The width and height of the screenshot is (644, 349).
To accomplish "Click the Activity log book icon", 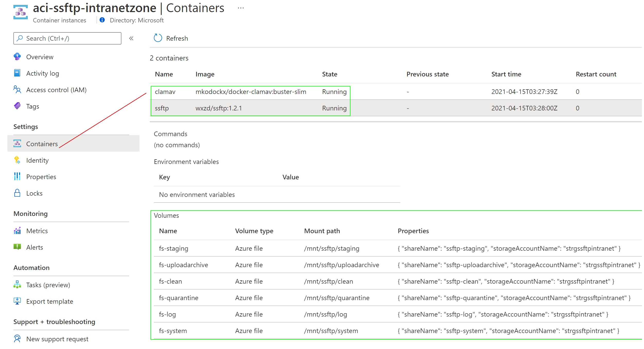I will click(17, 73).
